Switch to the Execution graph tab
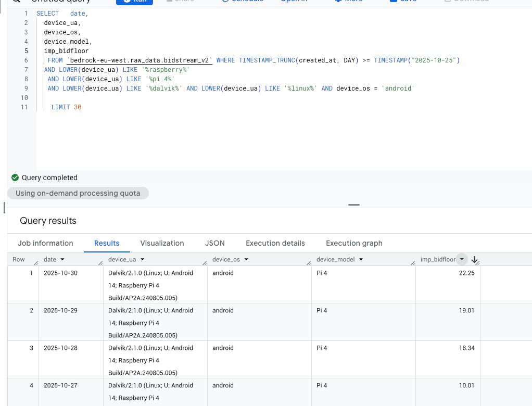The height and width of the screenshot is (406, 532). click(x=354, y=243)
